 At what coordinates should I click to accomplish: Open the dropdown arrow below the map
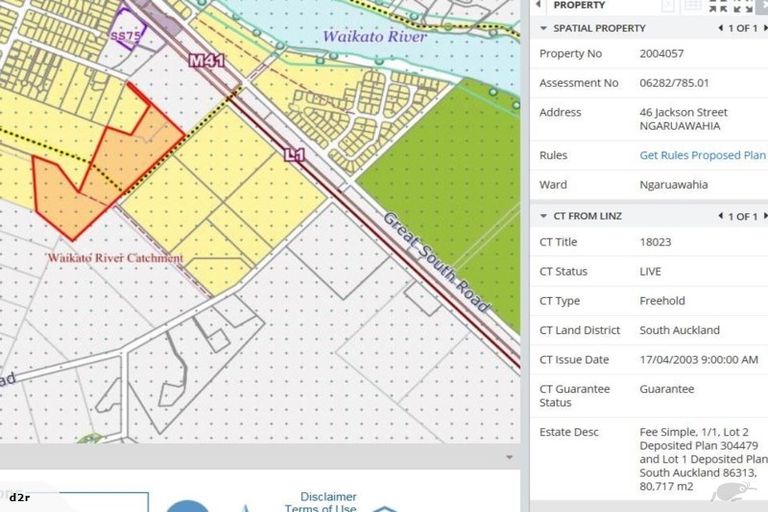click(x=510, y=457)
